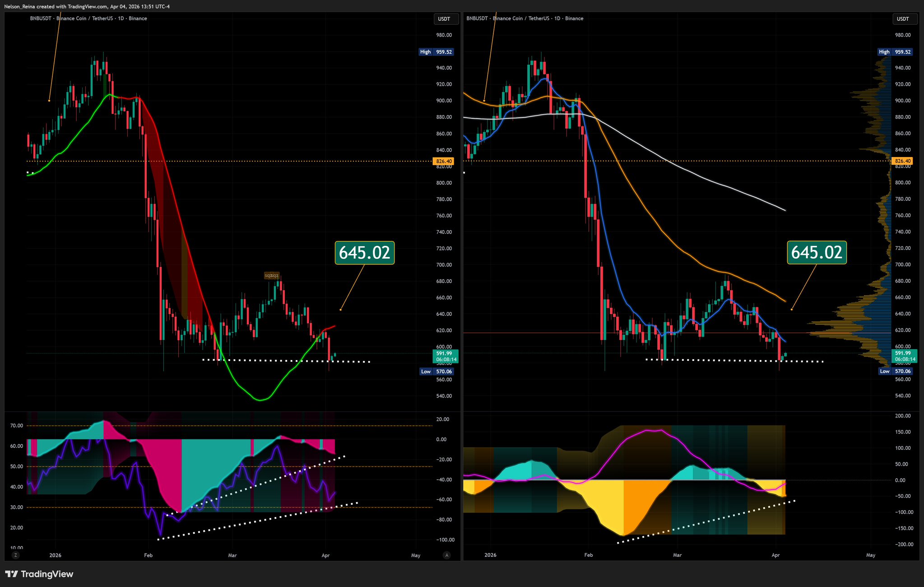Click the BNBUSDT symbol title of right chart
This screenshot has height=587, width=924.
477,18
